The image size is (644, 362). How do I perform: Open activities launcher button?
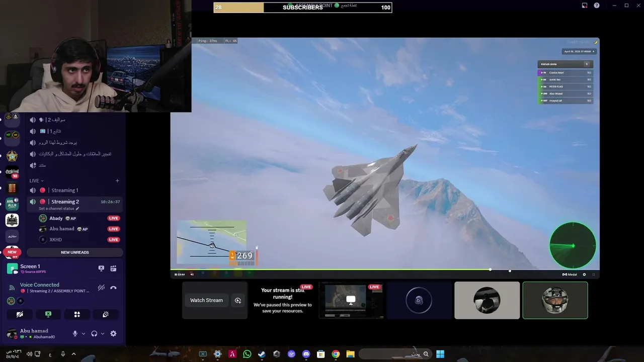(77, 314)
